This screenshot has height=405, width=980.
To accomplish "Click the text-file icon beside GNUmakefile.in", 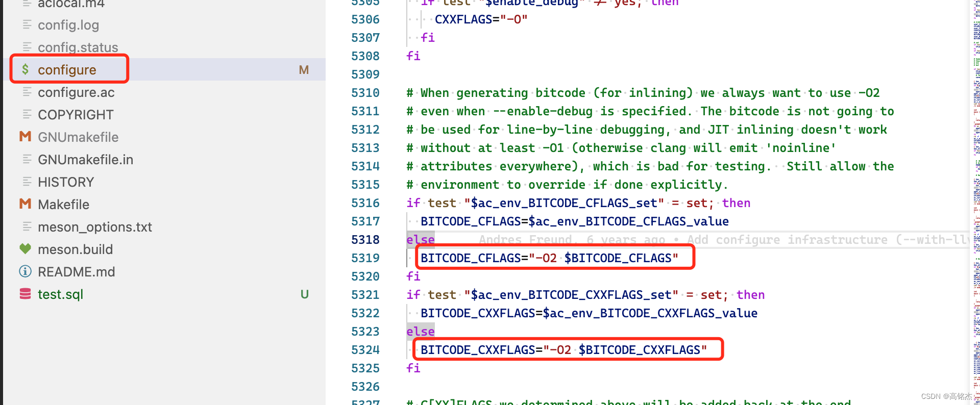I will point(27,159).
